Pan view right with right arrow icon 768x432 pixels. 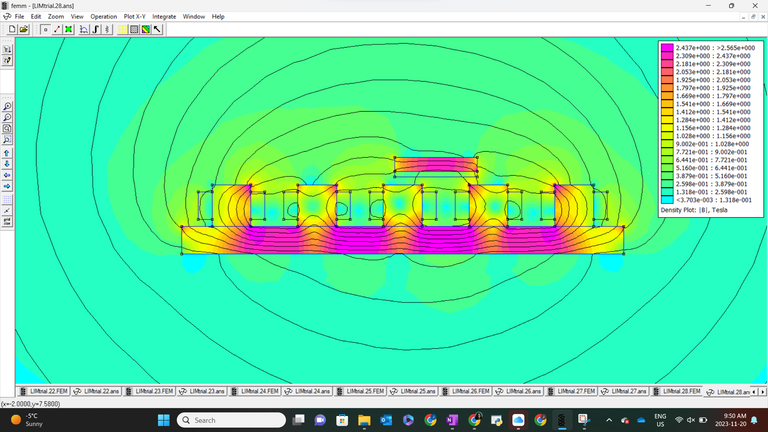[7, 185]
